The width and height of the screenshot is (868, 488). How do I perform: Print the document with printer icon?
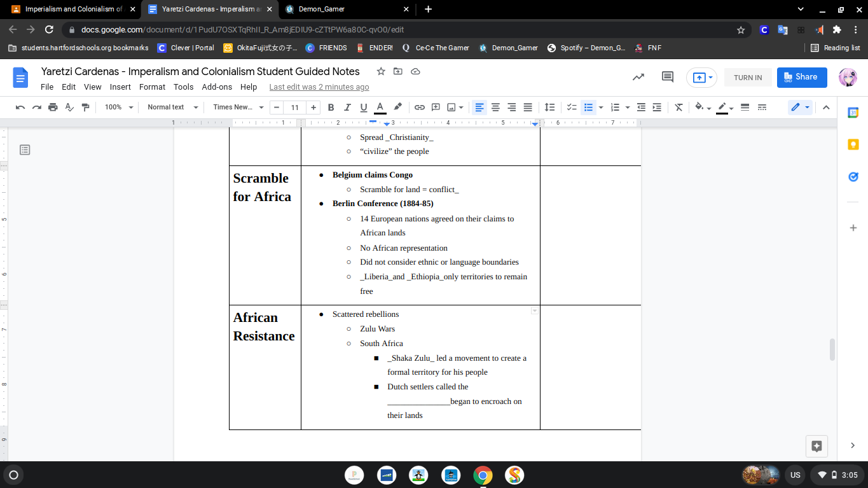(53, 108)
